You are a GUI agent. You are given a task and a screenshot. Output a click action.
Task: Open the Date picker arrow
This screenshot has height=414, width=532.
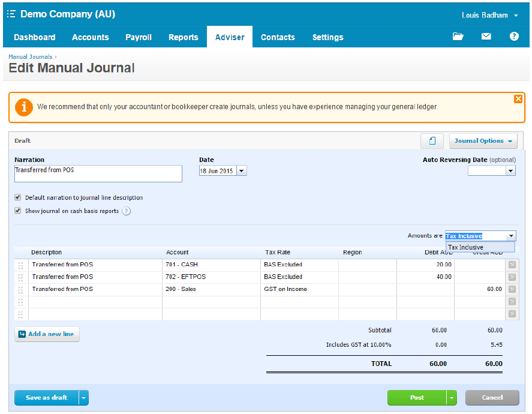[242, 170]
